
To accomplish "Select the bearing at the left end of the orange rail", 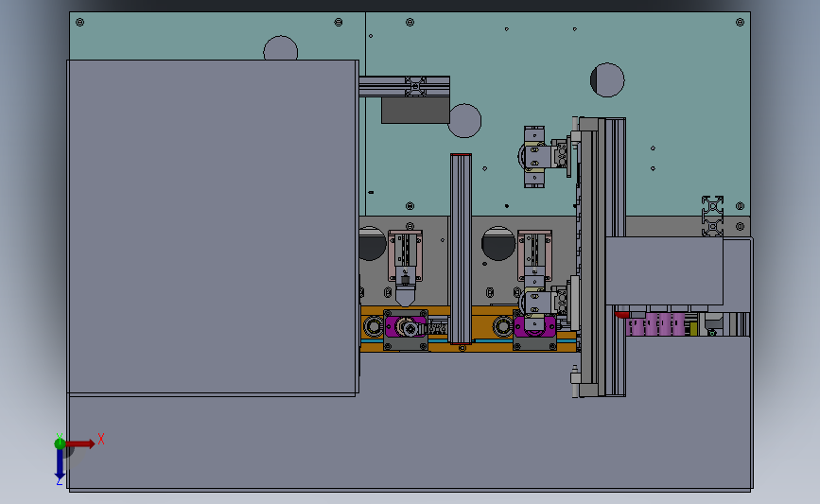I will [373, 327].
